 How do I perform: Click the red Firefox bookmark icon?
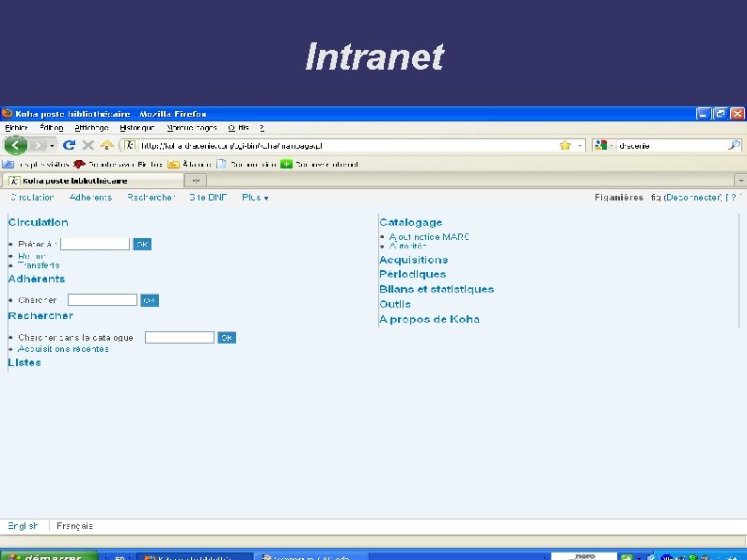pyautogui.click(x=79, y=165)
